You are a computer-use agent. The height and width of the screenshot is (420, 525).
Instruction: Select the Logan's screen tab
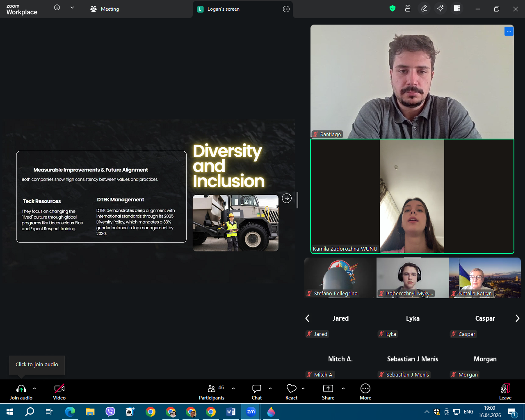(x=224, y=9)
